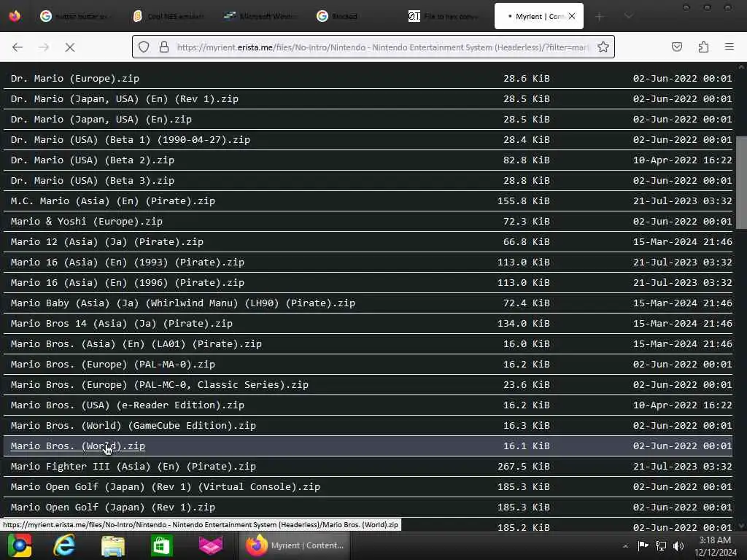Open Mario 16 (Asia) (En) (1993) (Pirate).zip
This screenshot has height=560, width=747.
[x=127, y=262]
